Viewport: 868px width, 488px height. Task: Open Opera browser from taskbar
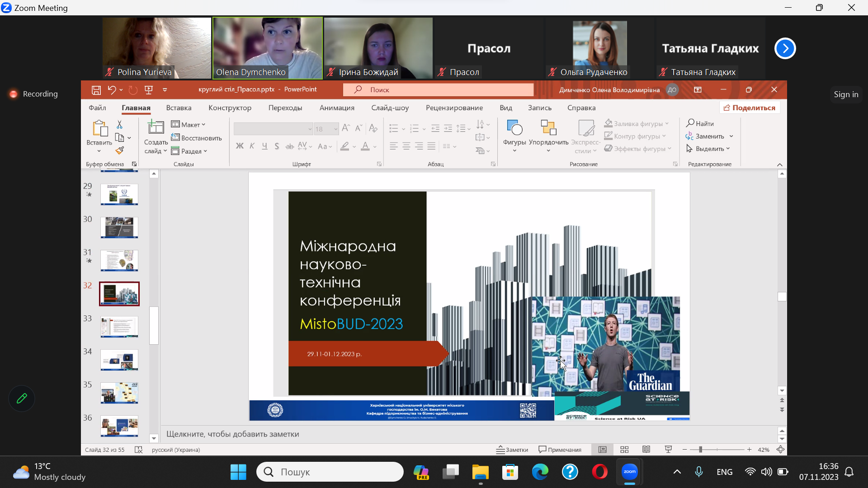click(x=600, y=472)
